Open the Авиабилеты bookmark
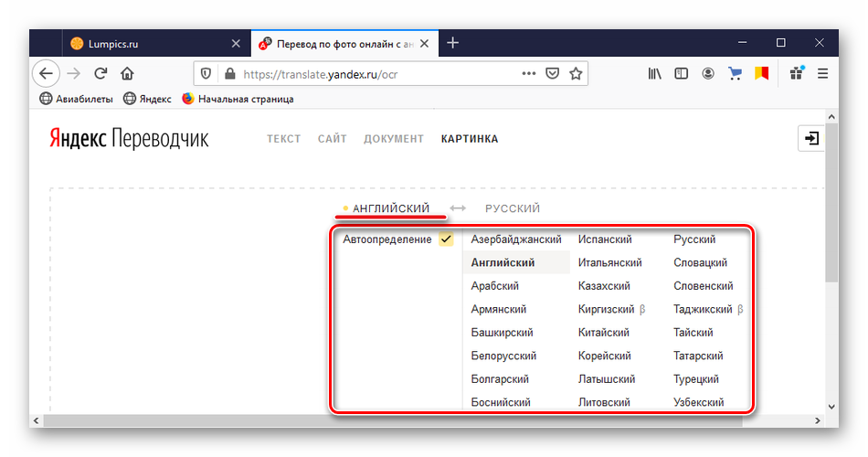The height and width of the screenshot is (457, 868). tap(76, 99)
